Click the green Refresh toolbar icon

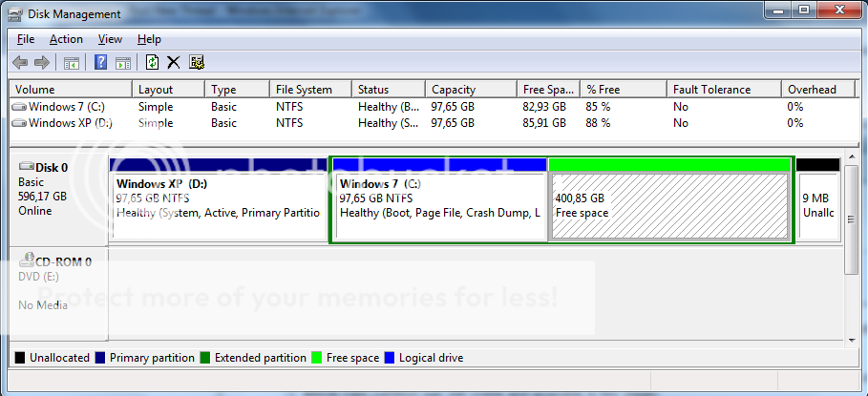[x=152, y=63]
